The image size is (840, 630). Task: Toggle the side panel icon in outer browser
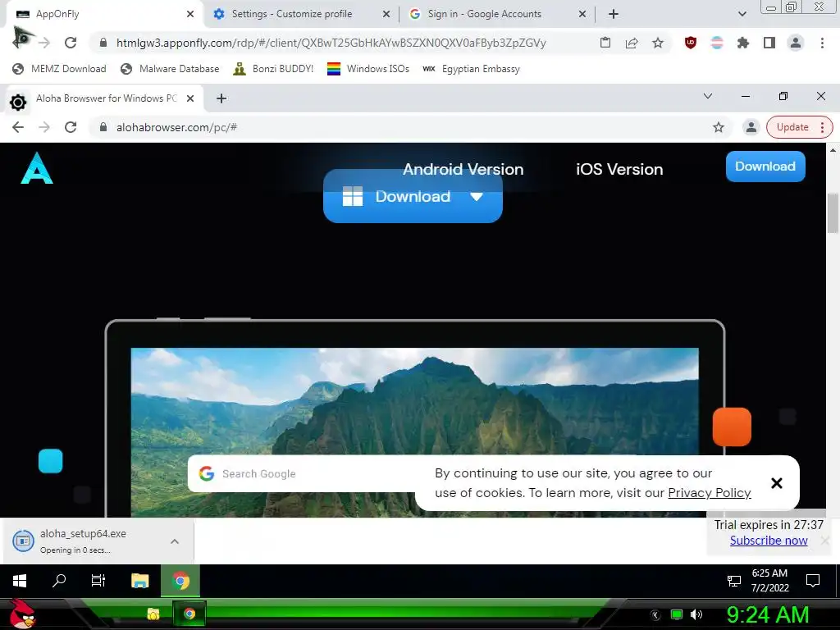tap(769, 43)
